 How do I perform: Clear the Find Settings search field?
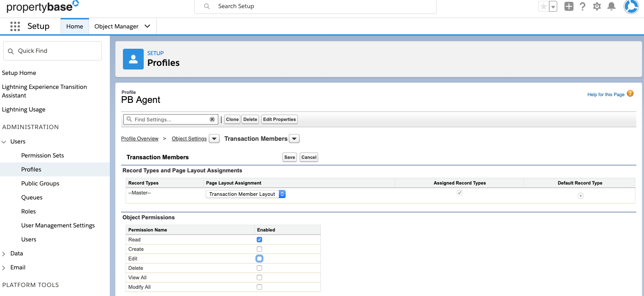tap(212, 119)
